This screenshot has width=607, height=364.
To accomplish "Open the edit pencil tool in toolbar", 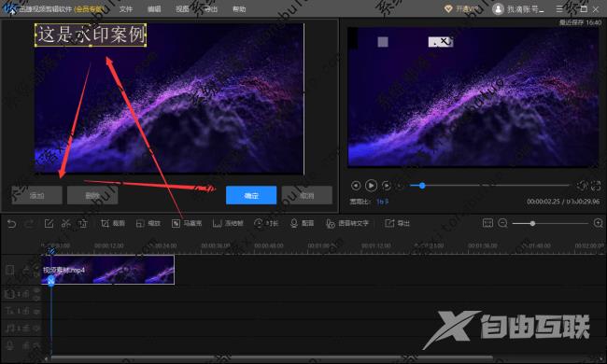I will click(49, 224).
